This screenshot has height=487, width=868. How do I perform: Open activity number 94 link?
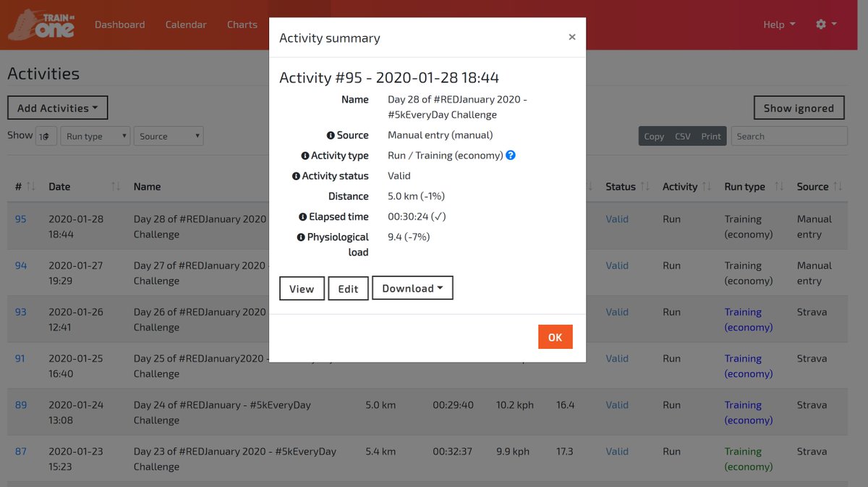click(21, 266)
